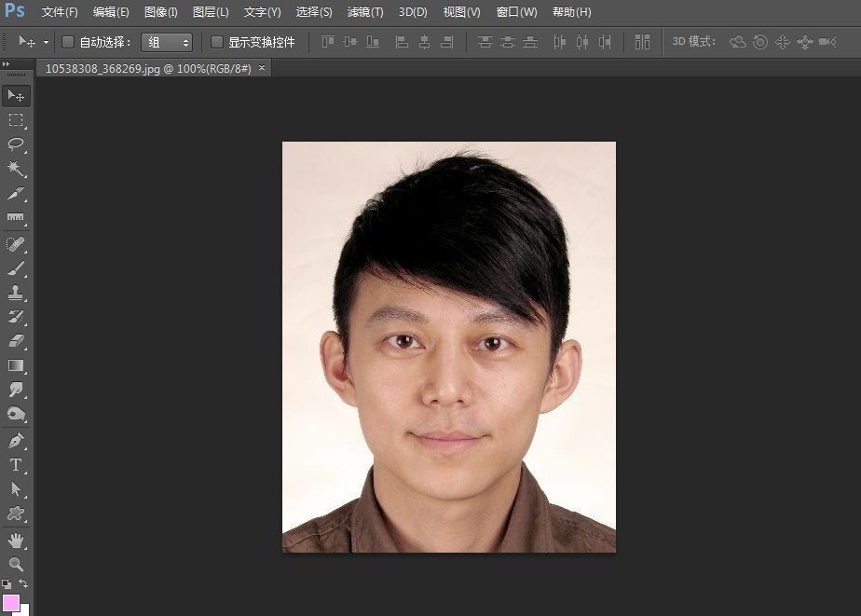Enable the 自动选择 checkbox
This screenshot has width=861, height=616.
[67, 42]
